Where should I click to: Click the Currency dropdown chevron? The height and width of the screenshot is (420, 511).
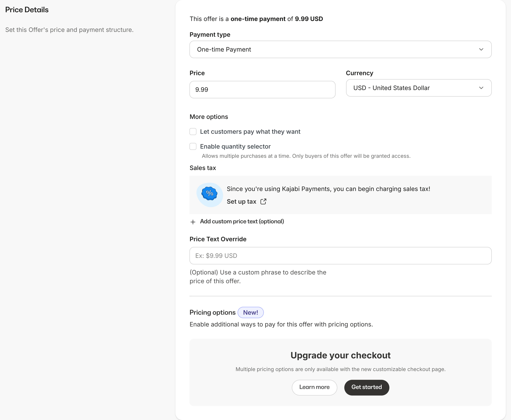[481, 88]
